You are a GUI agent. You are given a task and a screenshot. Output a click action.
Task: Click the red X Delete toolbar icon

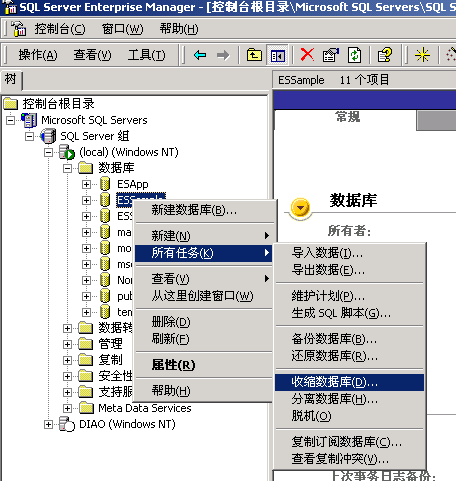(307, 55)
